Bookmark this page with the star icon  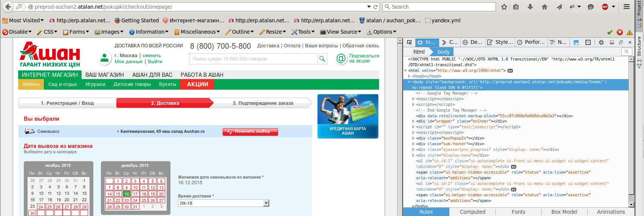click(504, 7)
